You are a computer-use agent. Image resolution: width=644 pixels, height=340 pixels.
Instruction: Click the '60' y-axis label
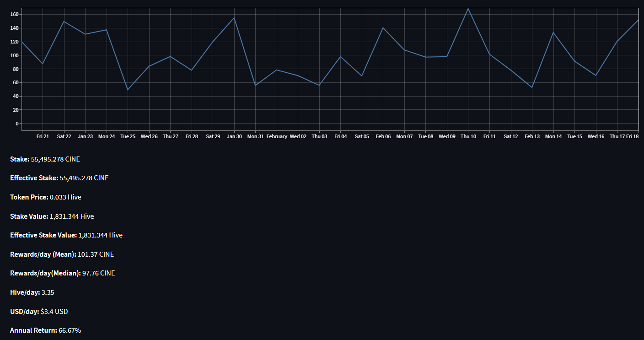tap(16, 82)
